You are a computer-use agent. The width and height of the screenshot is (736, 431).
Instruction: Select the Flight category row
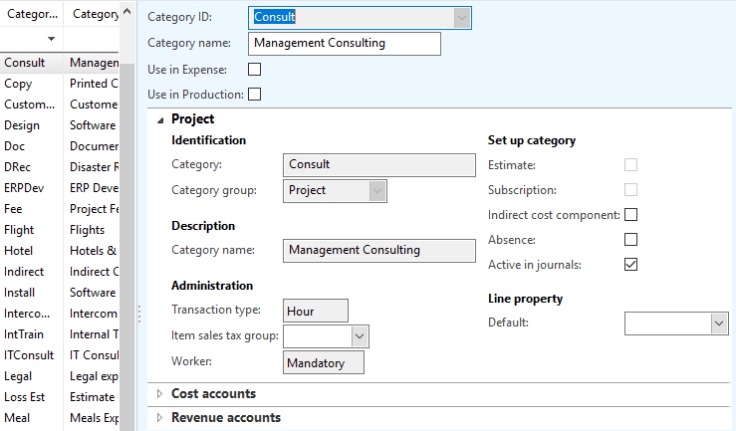(30, 230)
